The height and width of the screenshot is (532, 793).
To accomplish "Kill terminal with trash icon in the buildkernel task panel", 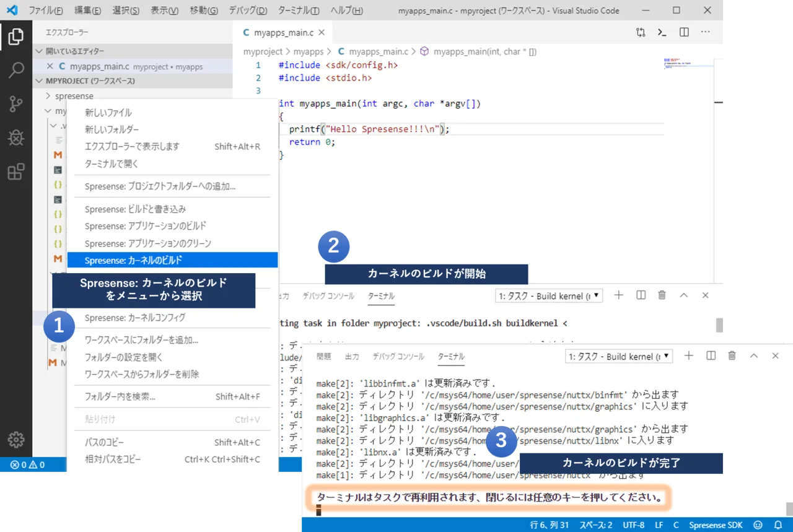I will coord(662,295).
